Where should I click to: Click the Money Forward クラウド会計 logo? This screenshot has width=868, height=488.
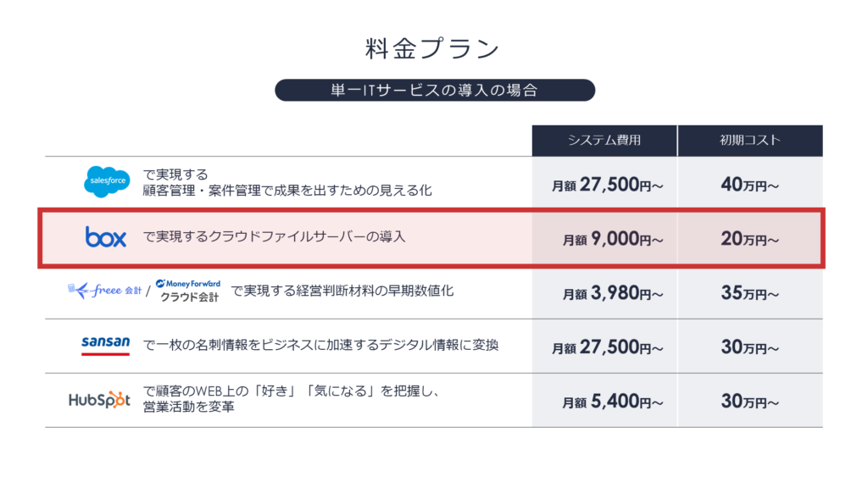[x=188, y=291]
